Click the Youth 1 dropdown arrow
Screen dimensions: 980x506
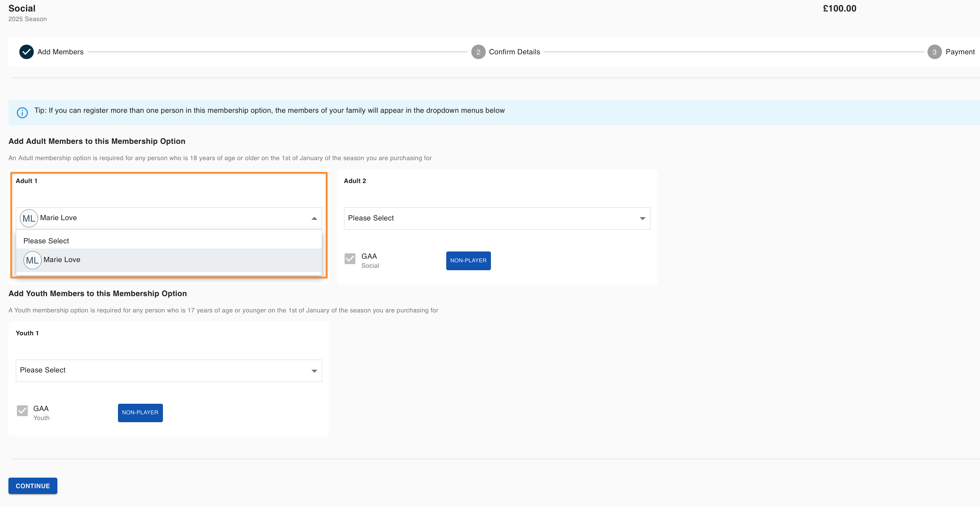pyautogui.click(x=314, y=371)
